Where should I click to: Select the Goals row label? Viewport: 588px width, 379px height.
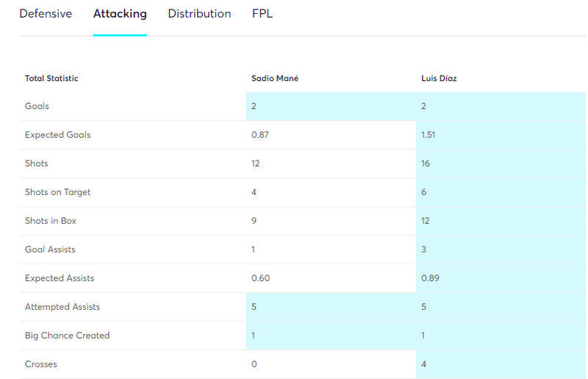37,106
